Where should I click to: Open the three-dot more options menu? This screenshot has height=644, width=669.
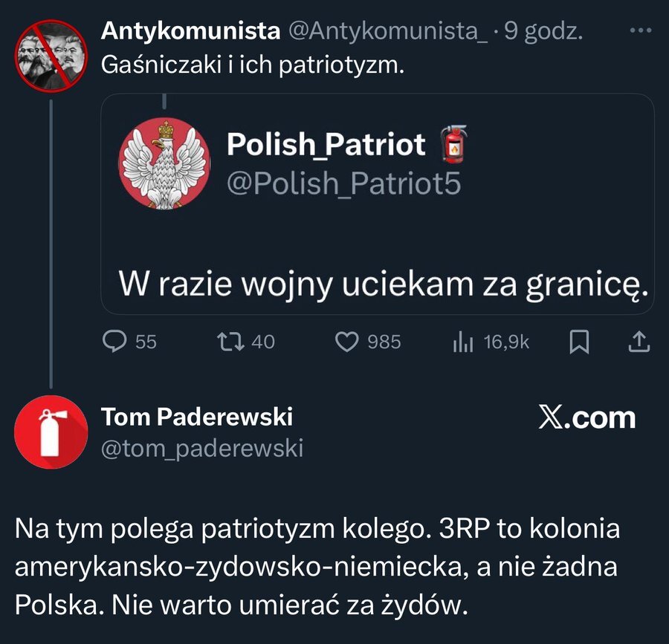pyautogui.click(x=640, y=31)
